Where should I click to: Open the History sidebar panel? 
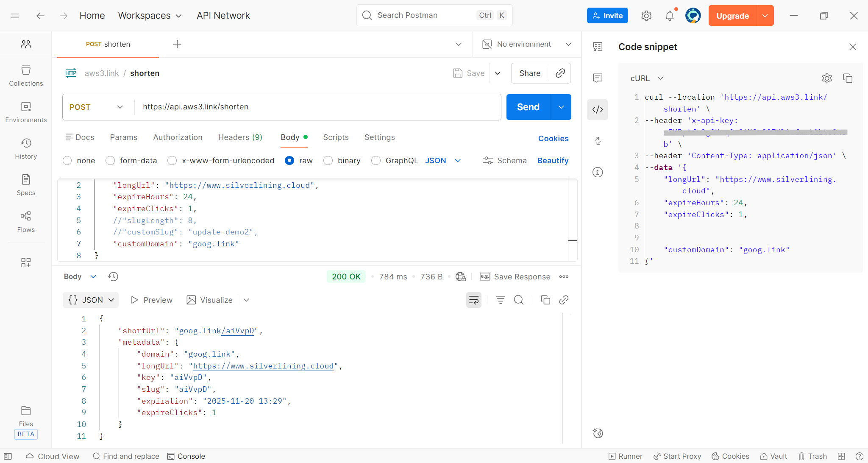[x=26, y=149]
